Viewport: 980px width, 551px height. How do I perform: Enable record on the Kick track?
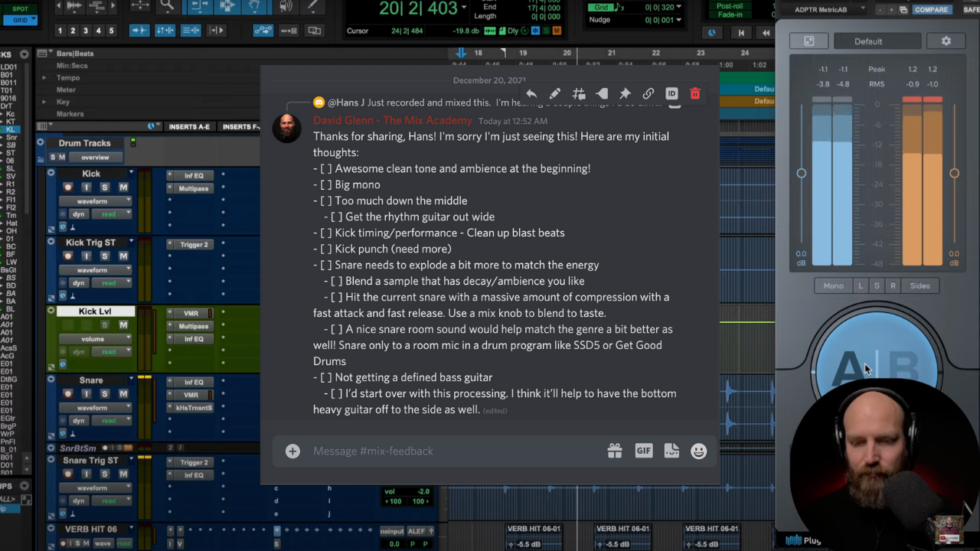click(x=68, y=187)
